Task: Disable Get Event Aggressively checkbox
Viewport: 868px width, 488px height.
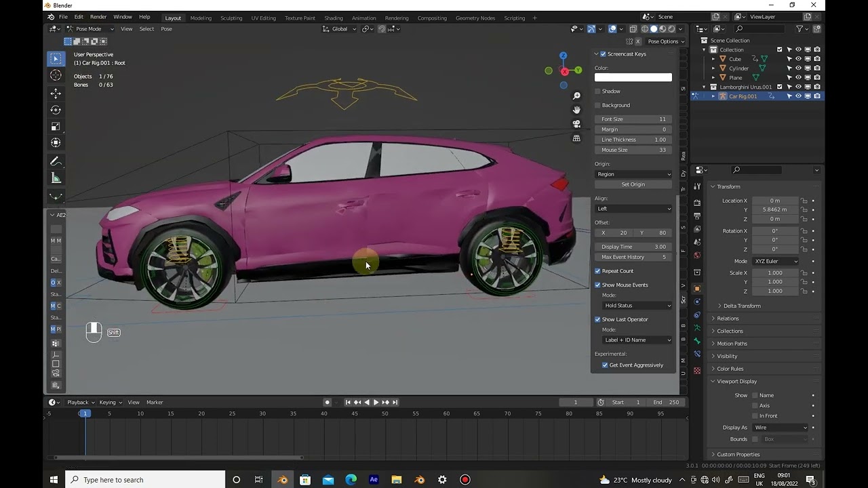Action: (x=605, y=365)
